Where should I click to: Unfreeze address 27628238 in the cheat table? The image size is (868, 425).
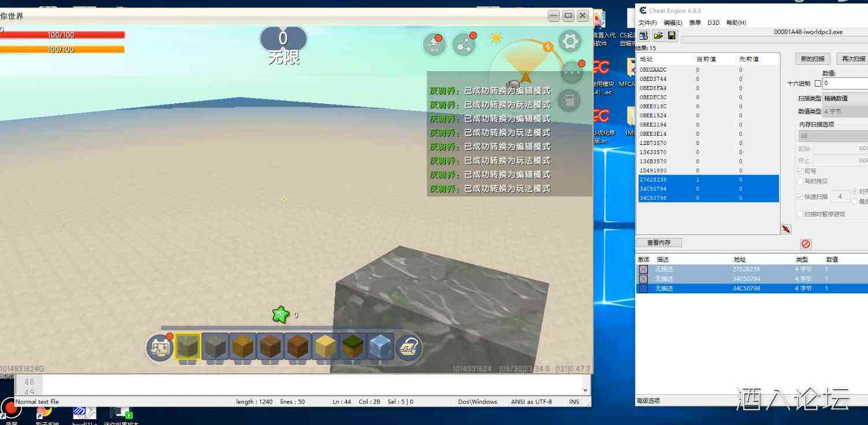643,269
